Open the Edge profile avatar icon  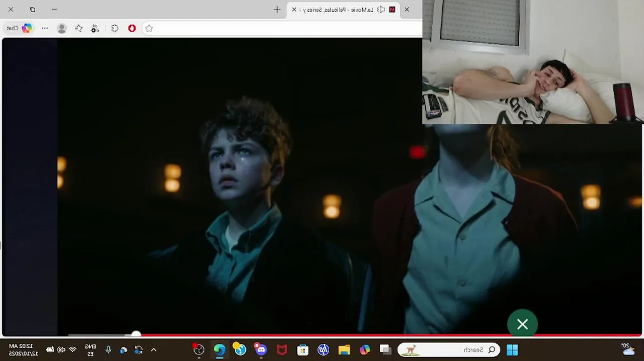coord(62,28)
